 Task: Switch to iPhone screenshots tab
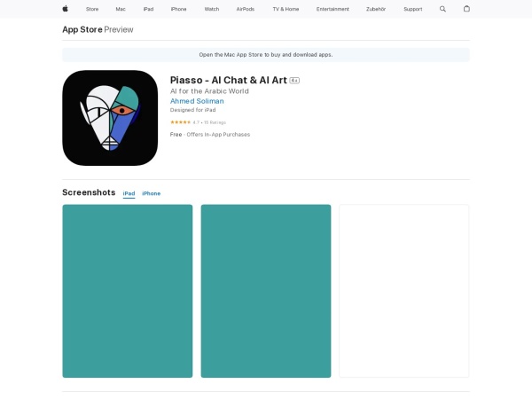[152, 193]
